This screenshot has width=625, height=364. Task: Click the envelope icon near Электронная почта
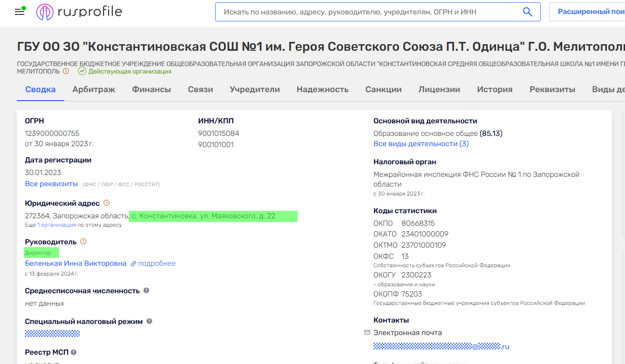coord(367,332)
